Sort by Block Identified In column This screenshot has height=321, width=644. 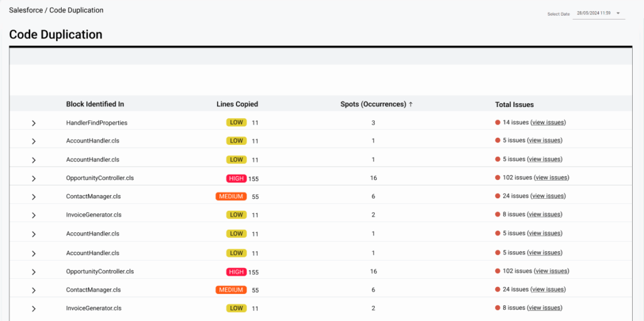pos(95,104)
